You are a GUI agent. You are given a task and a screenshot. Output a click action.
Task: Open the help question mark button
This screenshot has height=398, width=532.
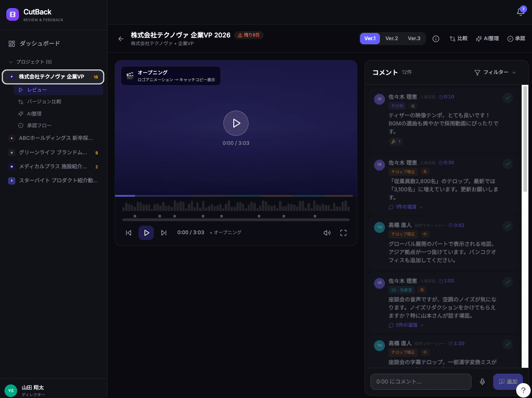[x=523, y=390]
